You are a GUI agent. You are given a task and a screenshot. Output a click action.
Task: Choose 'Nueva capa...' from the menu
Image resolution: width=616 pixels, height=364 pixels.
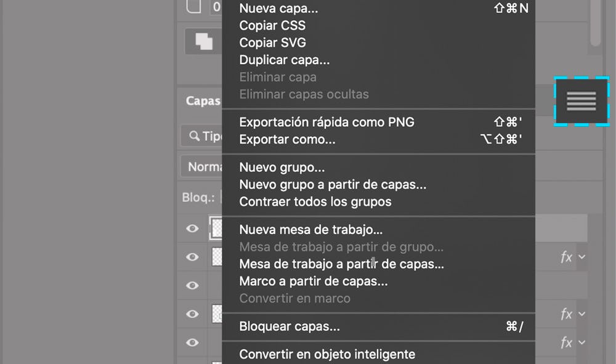pos(278,9)
